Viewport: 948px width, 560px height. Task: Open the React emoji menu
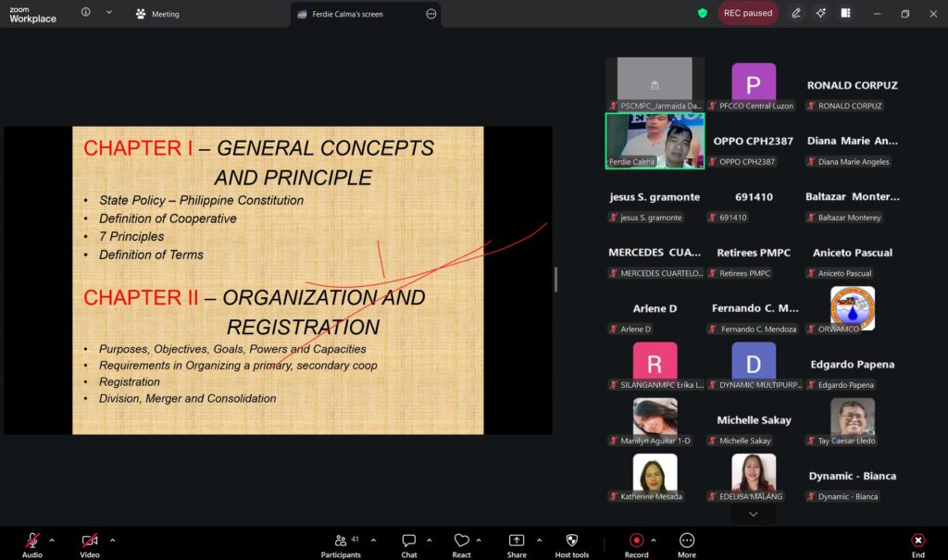pos(461,541)
